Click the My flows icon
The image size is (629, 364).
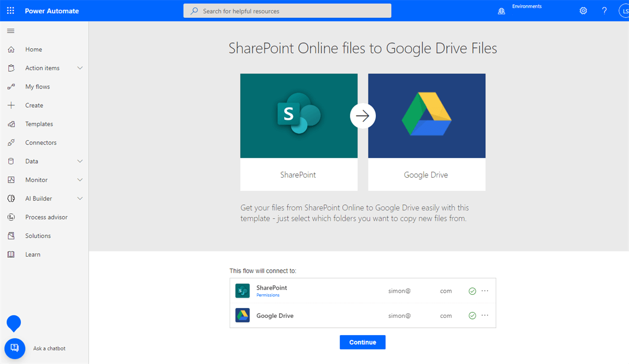(11, 86)
